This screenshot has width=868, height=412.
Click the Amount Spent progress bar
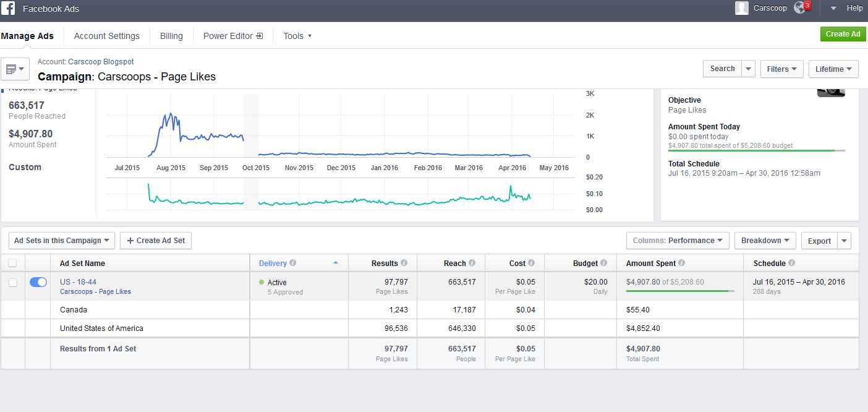pos(680,291)
